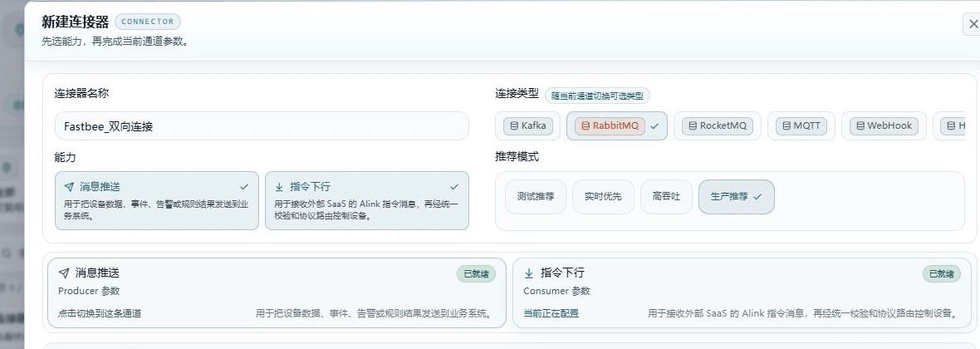Image resolution: width=980 pixels, height=349 pixels.
Task: Click the RocketMQ database icon
Action: (693, 125)
